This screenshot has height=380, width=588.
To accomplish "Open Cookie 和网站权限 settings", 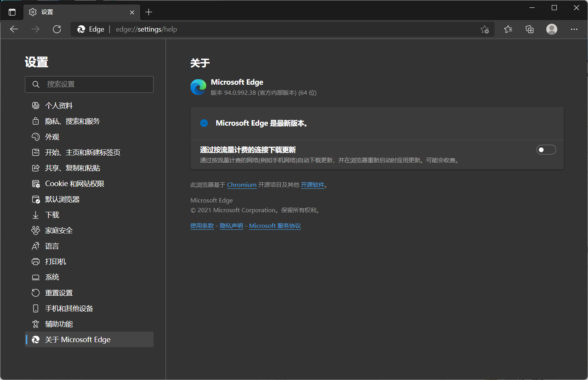I will [89, 183].
